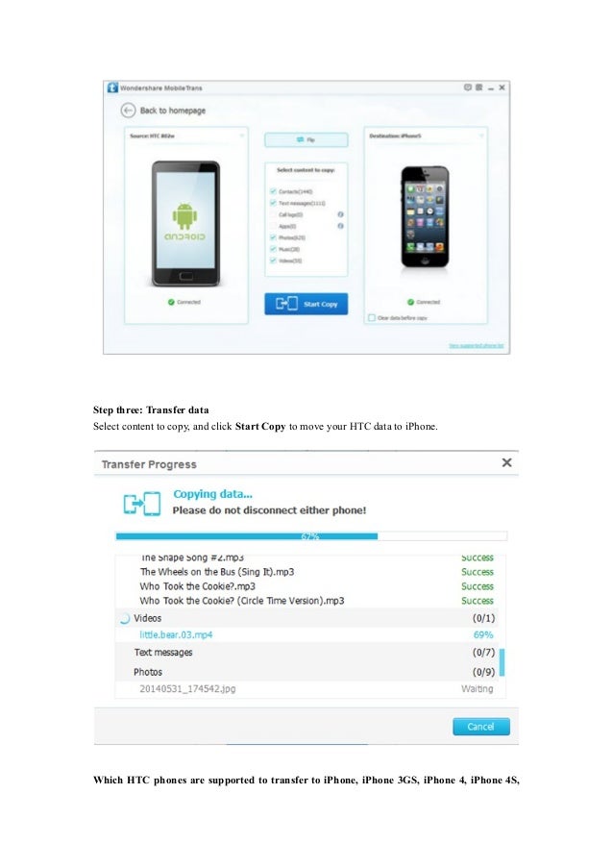This screenshot has width=613, height=868.
Task: Select the Text messages row in progress list
Action: (x=307, y=652)
